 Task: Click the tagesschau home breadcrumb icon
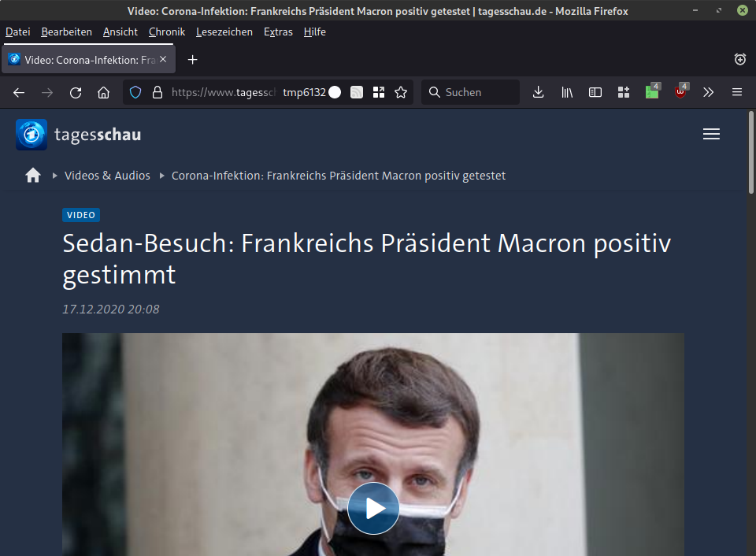[x=33, y=175]
